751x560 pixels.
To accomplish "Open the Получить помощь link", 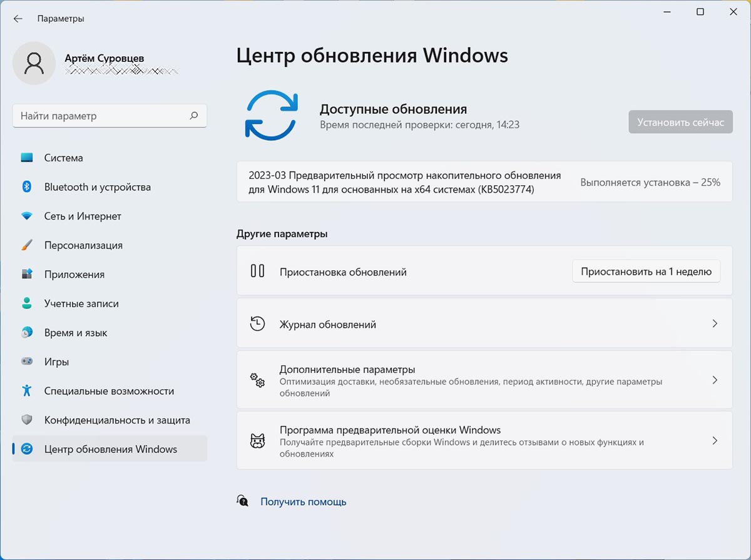I will [x=303, y=502].
